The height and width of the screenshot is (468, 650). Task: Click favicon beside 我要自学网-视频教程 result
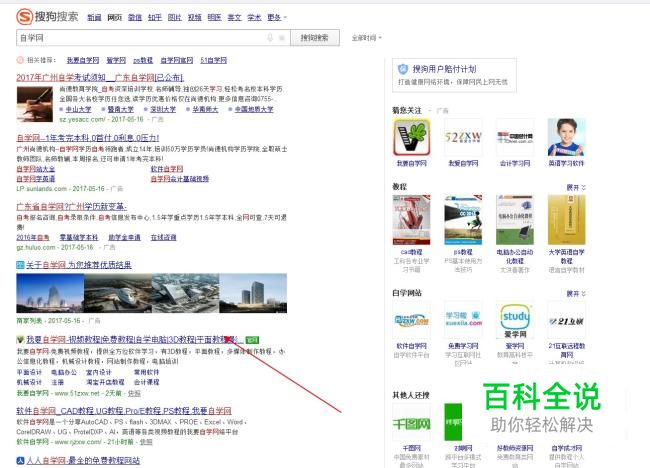tap(20, 340)
